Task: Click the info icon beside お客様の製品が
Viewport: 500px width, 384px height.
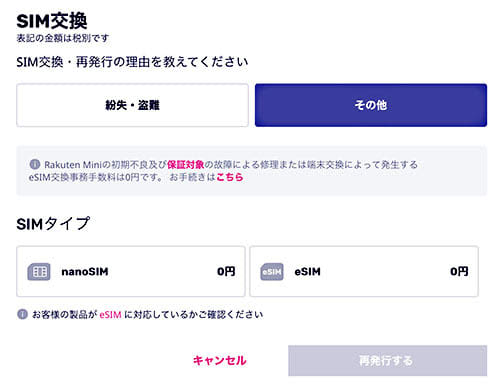Action: coord(22,314)
